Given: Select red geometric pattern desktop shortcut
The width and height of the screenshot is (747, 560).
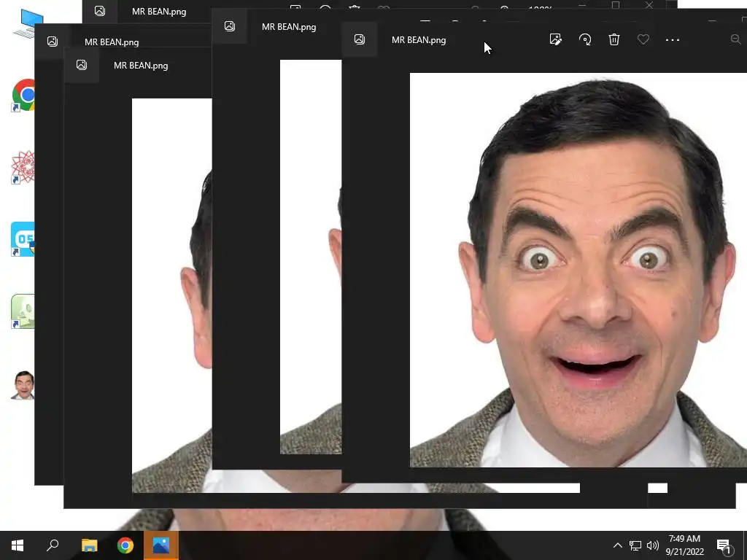Looking at the screenshot, I should (23, 167).
